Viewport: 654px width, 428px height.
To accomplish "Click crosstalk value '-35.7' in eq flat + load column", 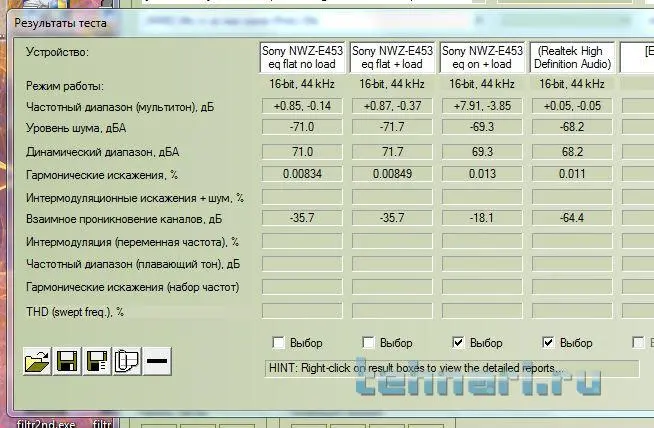I will [x=392, y=218].
